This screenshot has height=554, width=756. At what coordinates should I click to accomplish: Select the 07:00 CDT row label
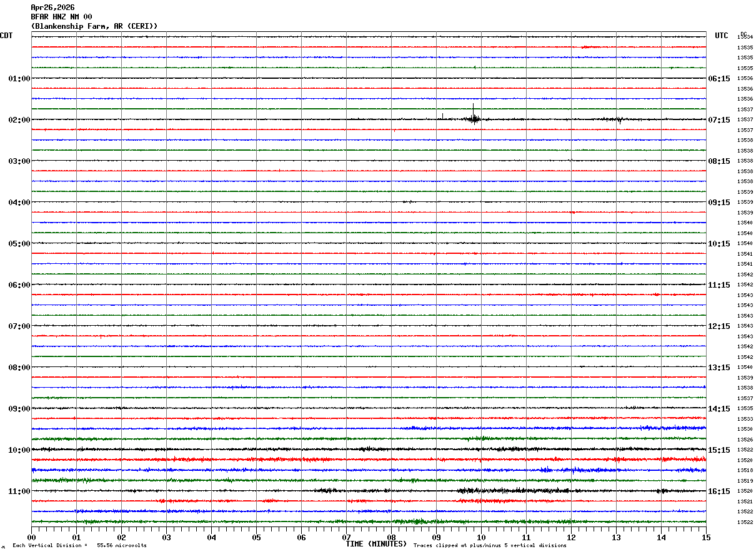[19, 326]
